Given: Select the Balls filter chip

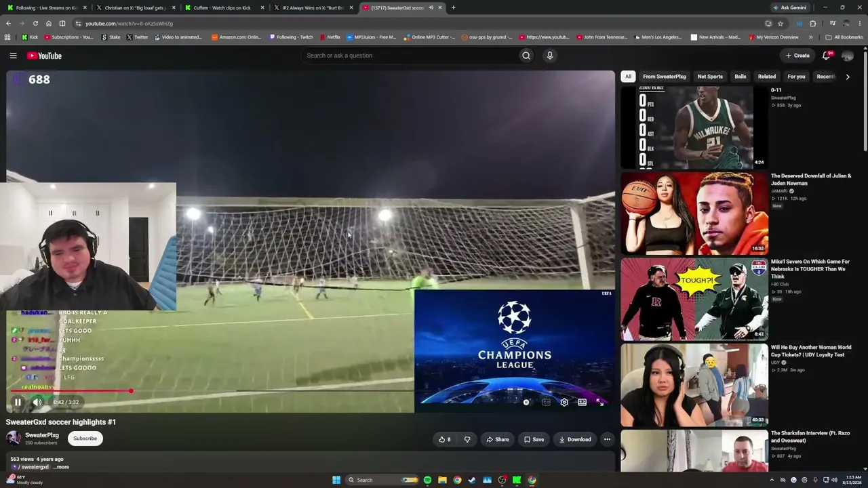Looking at the screenshot, I should tap(741, 77).
